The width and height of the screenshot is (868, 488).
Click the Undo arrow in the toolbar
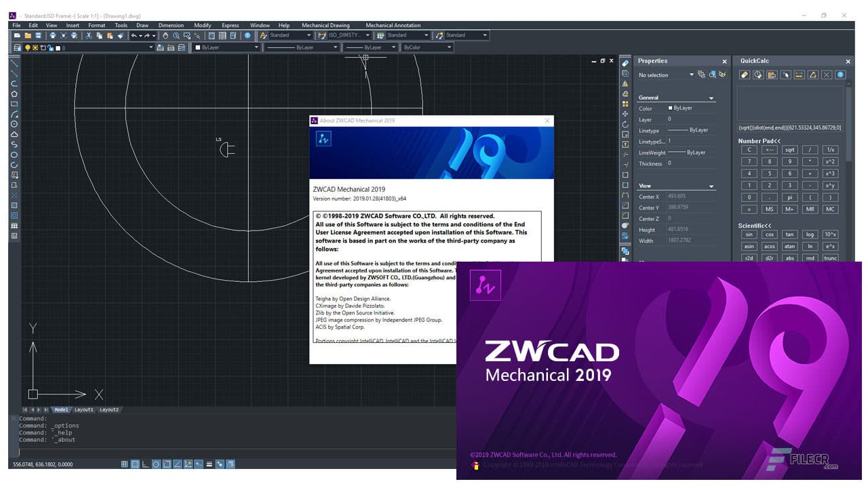tap(134, 35)
